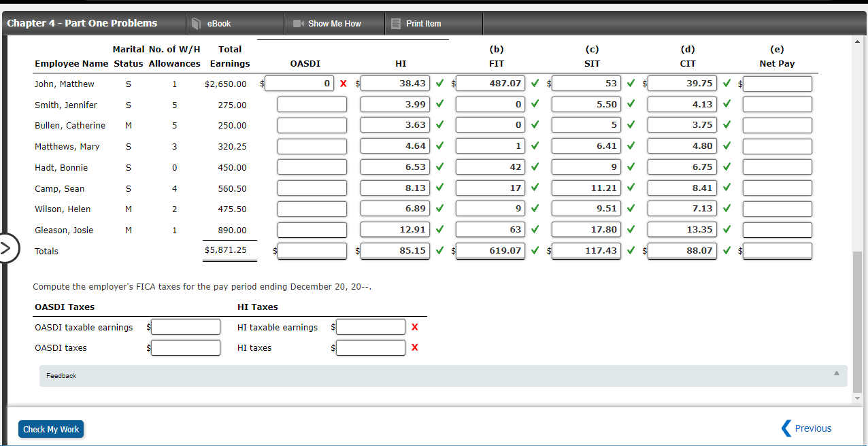868x446 pixels.
Task: Click the OASDI taxes field
Action: click(186, 348)
